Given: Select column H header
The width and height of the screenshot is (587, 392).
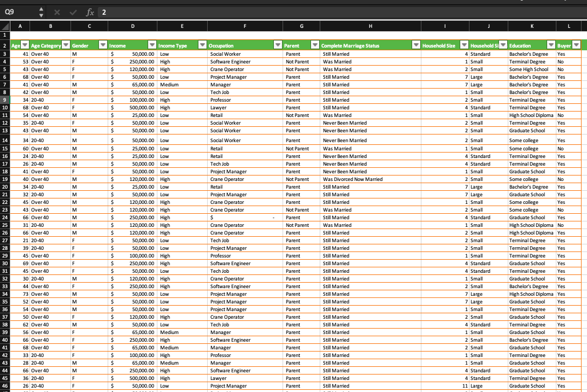Looking at the screenshot, I should click(x=370, y=26).
